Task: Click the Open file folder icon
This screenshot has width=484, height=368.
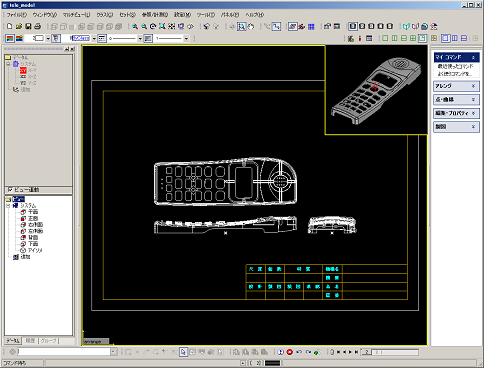Action: point(19,26)
